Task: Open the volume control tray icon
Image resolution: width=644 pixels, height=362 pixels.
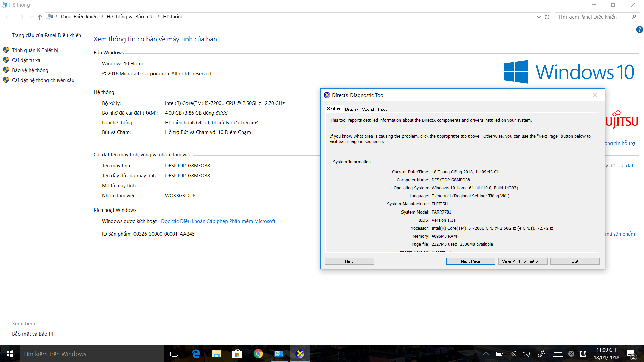Action: pyautogui.click(x=526, y=354)
